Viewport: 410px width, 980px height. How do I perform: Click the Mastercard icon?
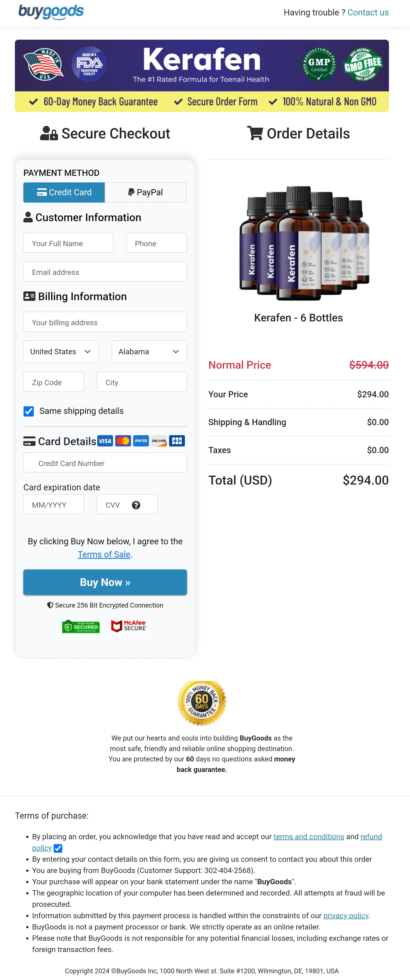click(x=123, y=441)
